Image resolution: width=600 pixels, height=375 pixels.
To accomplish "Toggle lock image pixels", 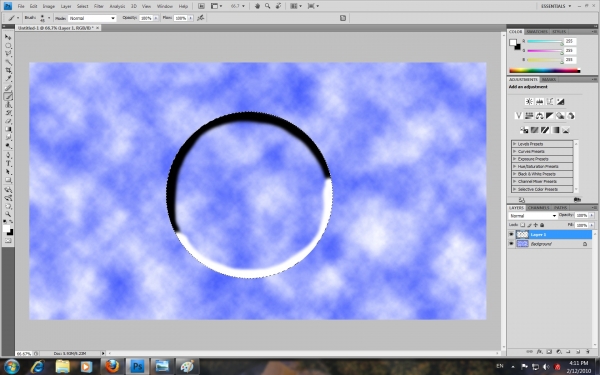I will [x=530, y=225].
